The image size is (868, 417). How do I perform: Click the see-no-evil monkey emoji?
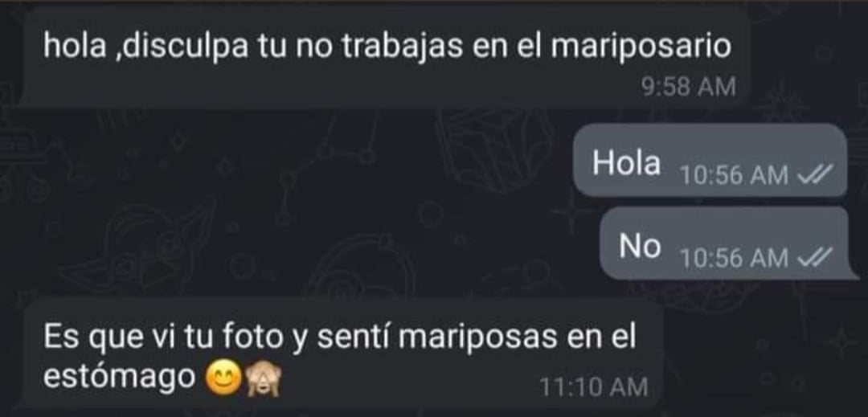pos(264,379)
